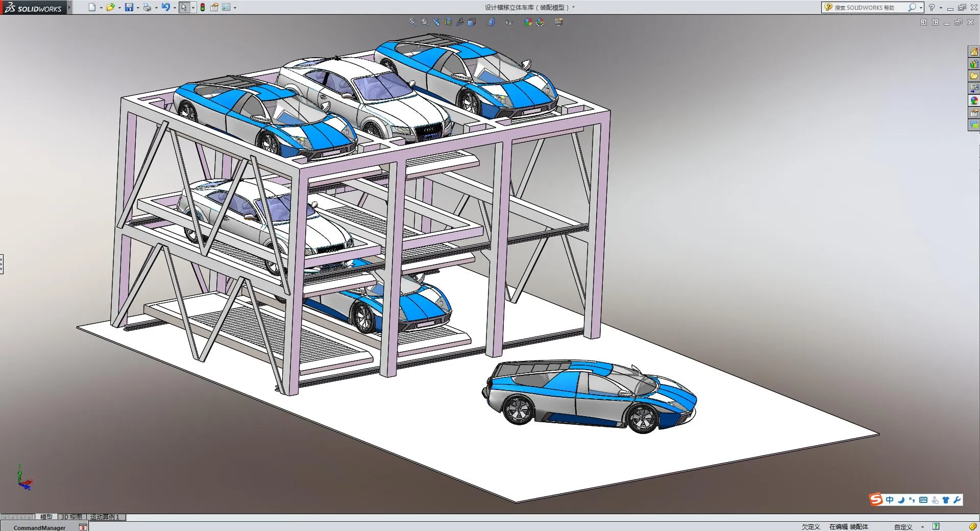Expand the Open file dropdown arrow
Image resolution: width=980 pixels, height=531 pixels.
(x=119, y=8)
